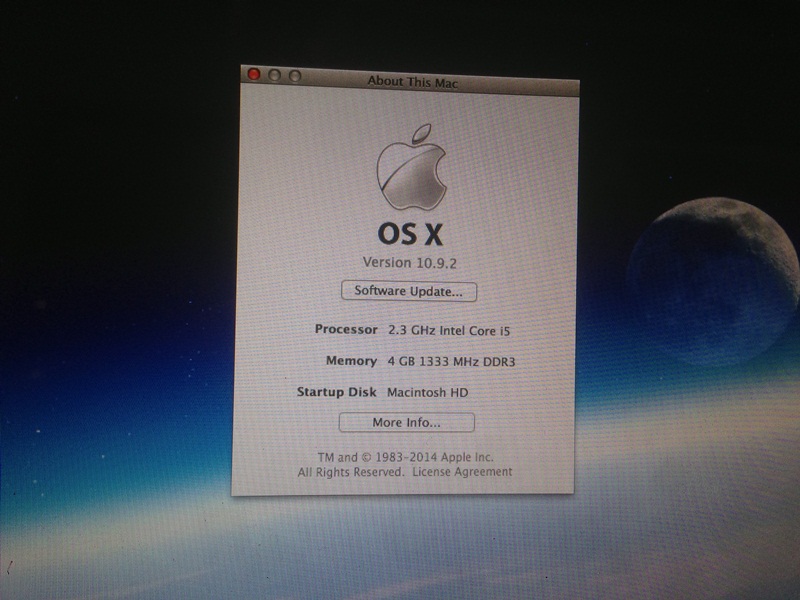The width and height of the screenshot is (800, 600).
Task: Minimize the About This Mac window
Action: tap(275, 76)
